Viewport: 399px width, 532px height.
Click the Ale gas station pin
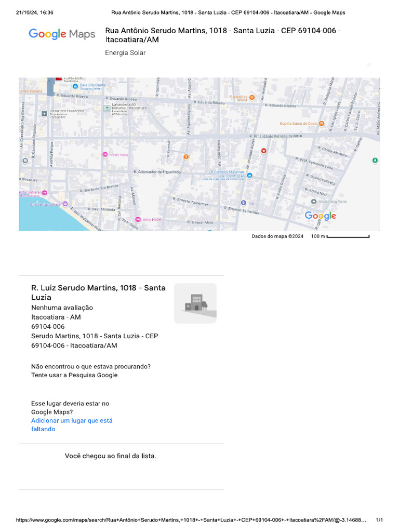pos(243,203)
